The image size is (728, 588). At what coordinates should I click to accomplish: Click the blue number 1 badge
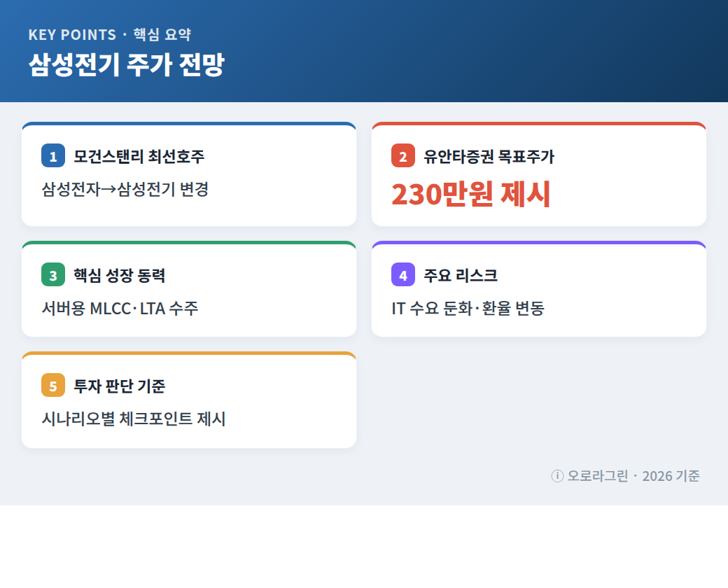[53, 155]
